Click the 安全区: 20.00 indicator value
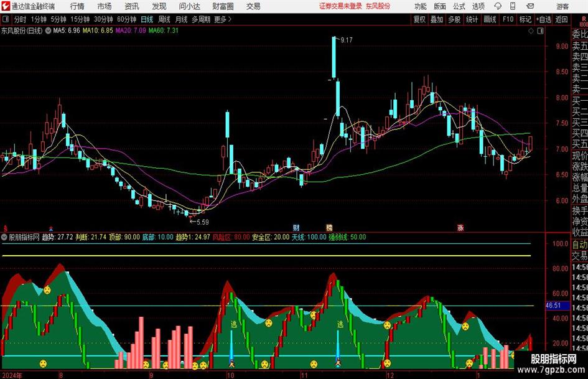 coord(271,237)
